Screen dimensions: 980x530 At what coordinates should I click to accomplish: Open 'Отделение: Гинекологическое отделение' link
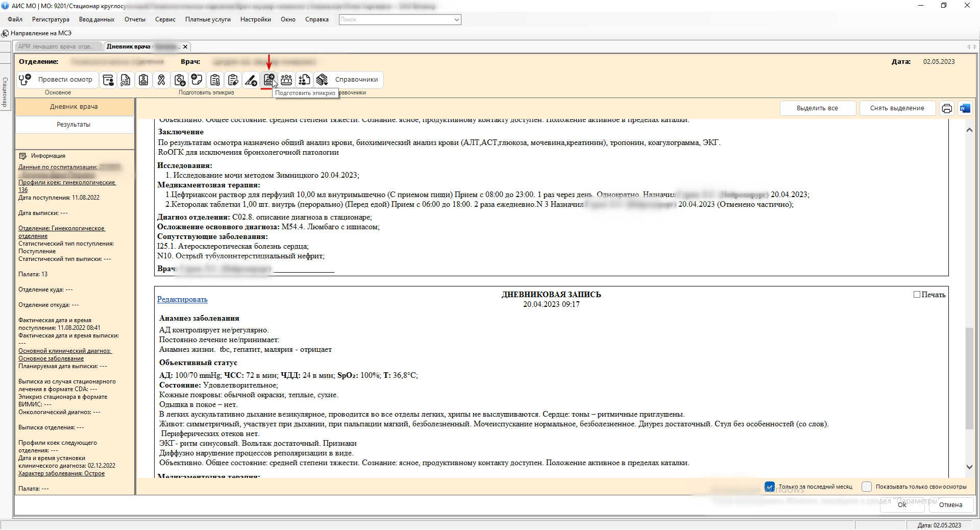click(61, 232)
